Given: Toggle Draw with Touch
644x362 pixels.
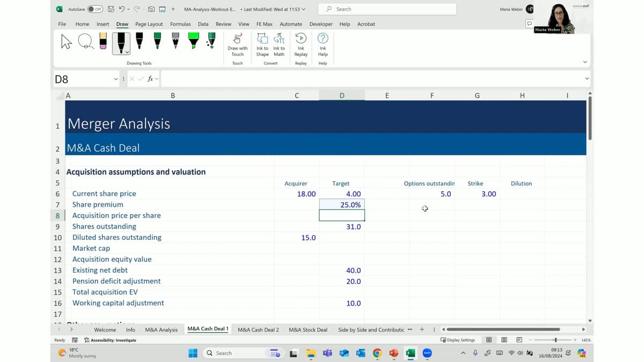Looking at the screenshot, I should 237,45.
